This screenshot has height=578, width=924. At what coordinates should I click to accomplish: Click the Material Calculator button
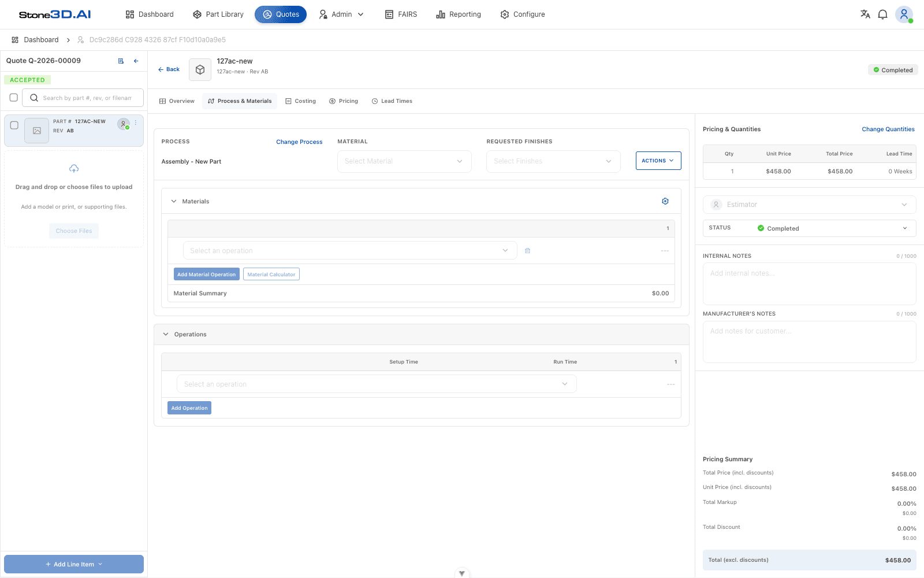pos(271,275)
